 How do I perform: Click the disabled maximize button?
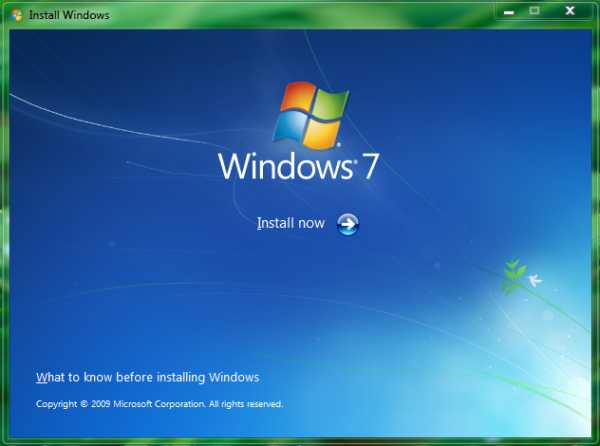[x=535, y=11]
